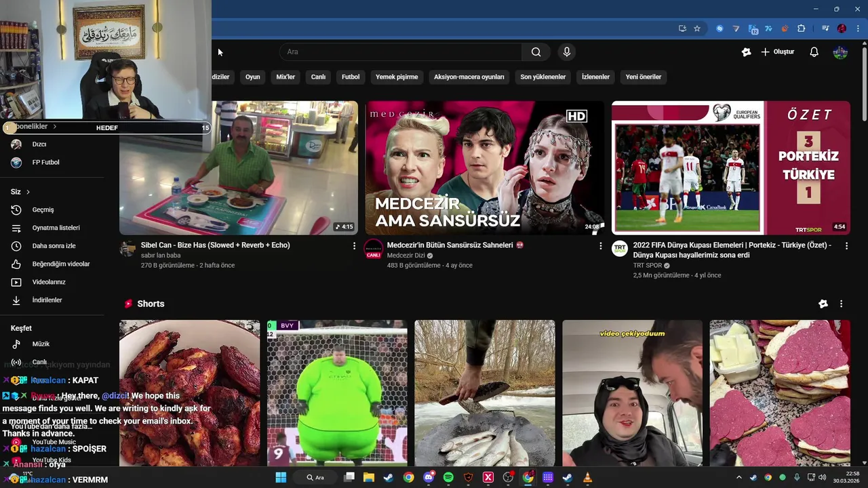Open the green goalkeeper Short
The height and width of the screenshot is (488, 868).
(x=337, y=393)
